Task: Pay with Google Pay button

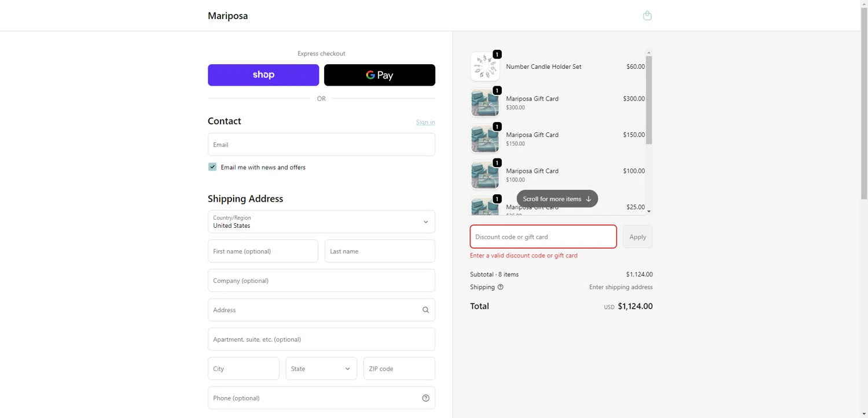Action: click(380, 75)
